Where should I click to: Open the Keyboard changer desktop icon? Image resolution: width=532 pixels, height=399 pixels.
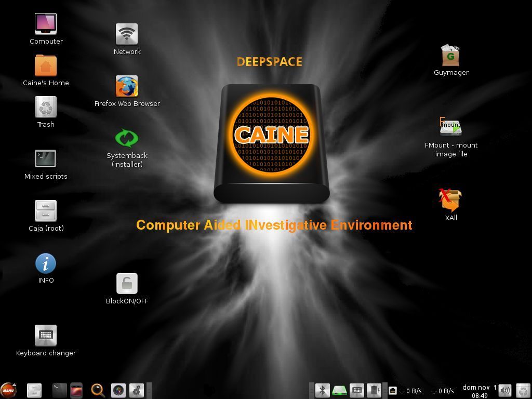coord(46,336)
